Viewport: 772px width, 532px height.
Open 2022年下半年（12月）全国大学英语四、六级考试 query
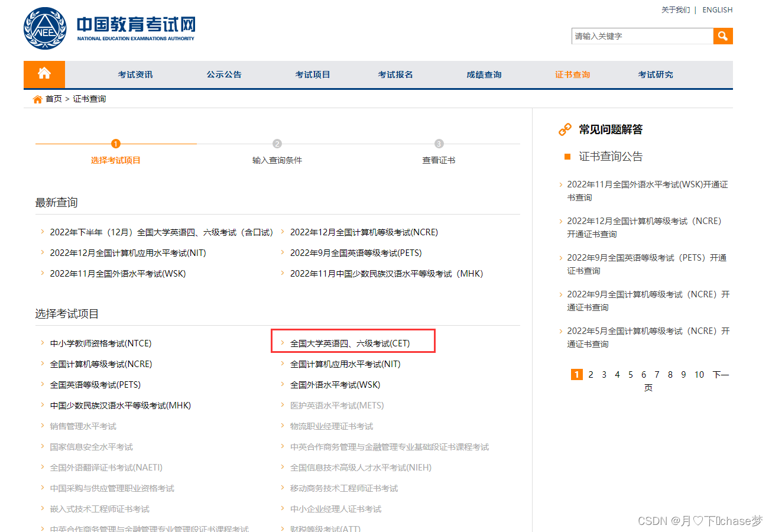161,232
